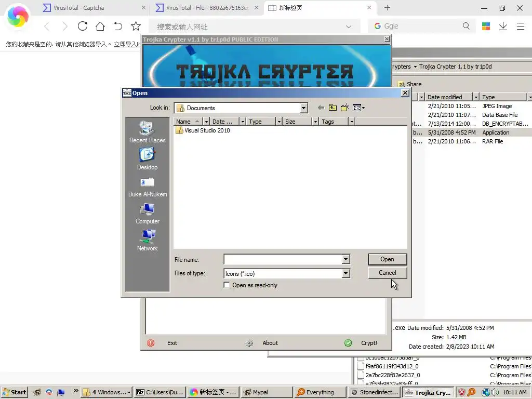The width and height of the screenshot is (532, 399).
Task: Click Crypt! in Trojka Crypter window
Action: click(369, 343)
